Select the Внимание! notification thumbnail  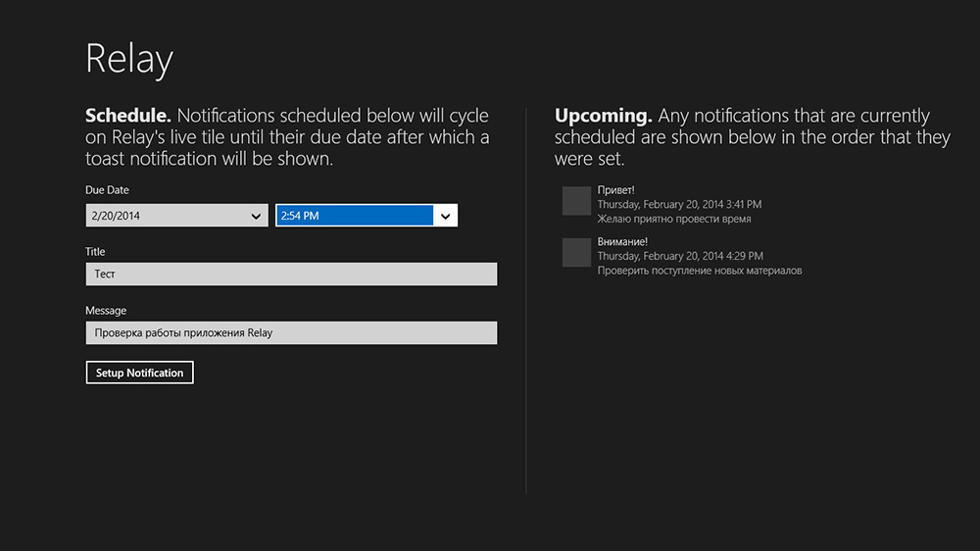coord(576,252)
